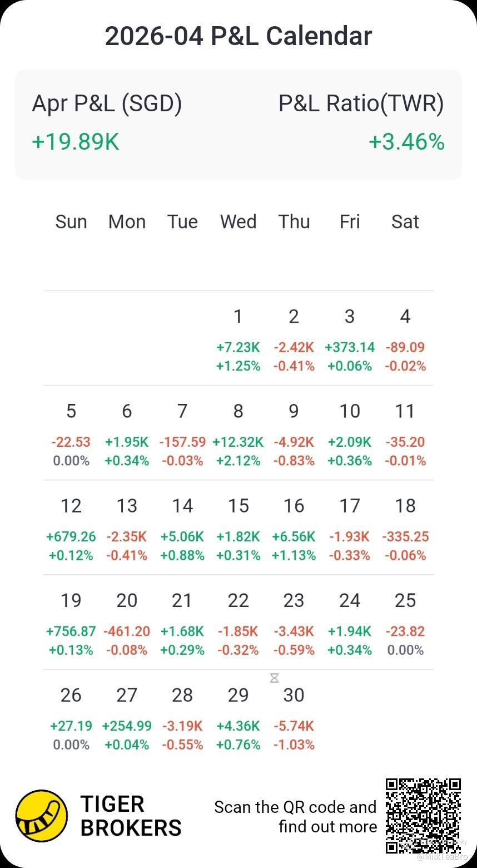Tap the +19.89K monthly profit value

(76, 142)
